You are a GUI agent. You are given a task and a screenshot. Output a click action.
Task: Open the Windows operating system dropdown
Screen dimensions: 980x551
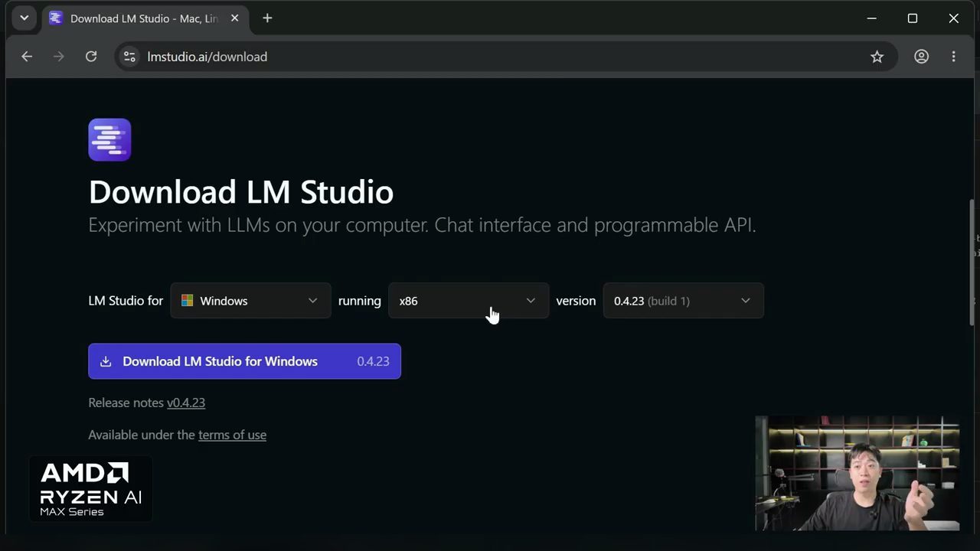pyautogui.click(x=250, y=301)
